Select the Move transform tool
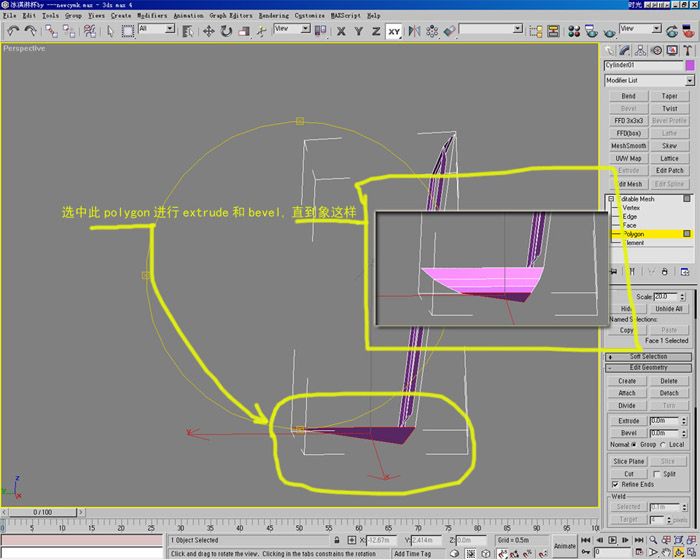The height and width of the screenshot is (560, 700). point(209,31)
